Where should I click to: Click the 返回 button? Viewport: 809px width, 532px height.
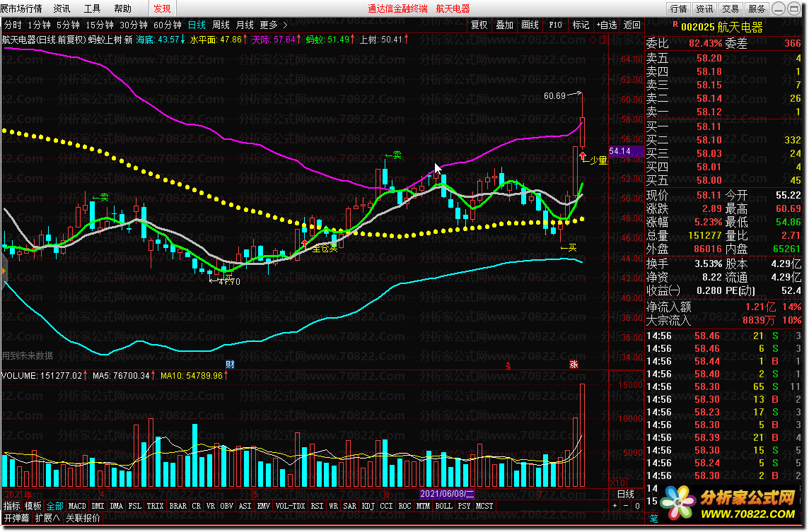click(x=632, y=25)
